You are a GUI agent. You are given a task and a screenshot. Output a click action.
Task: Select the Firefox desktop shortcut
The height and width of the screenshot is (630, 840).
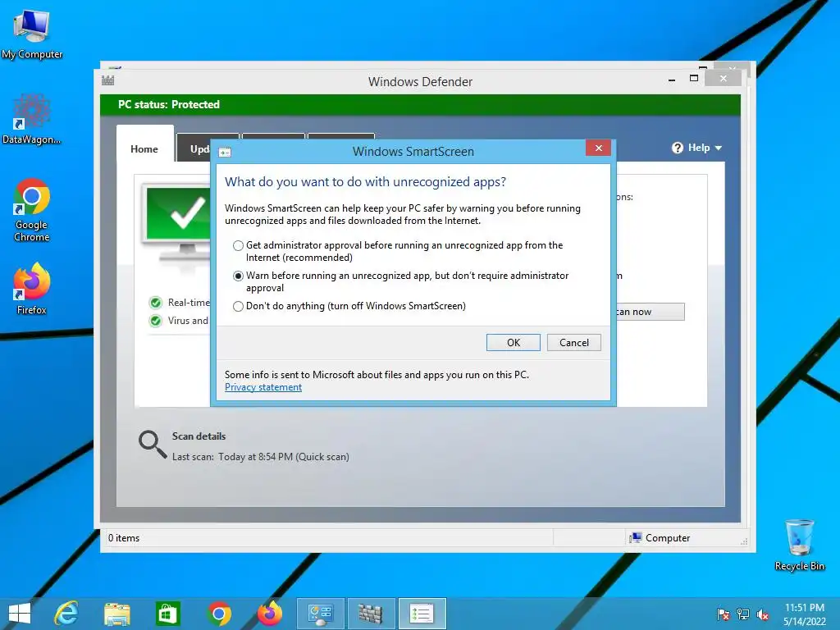[32, 289]
